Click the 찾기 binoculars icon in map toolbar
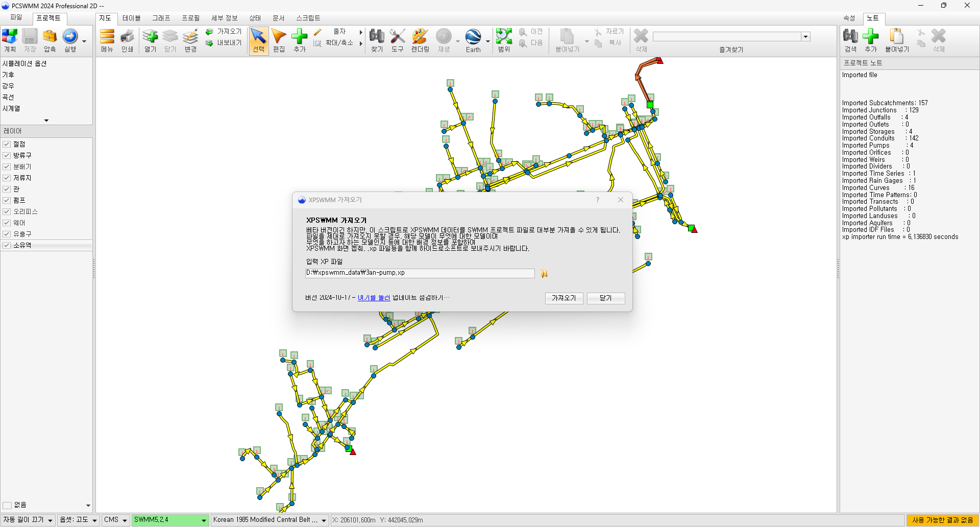The image size is (980, 527). [377, 37]
